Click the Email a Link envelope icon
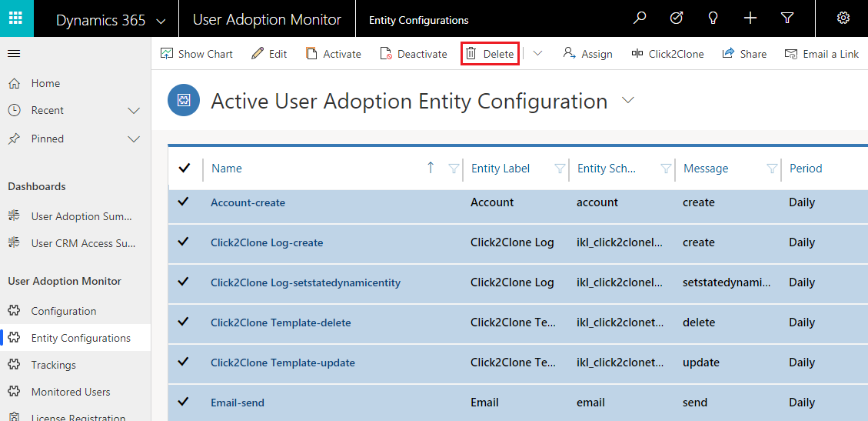This screenshot has width=868, height=421. (791, 54)
